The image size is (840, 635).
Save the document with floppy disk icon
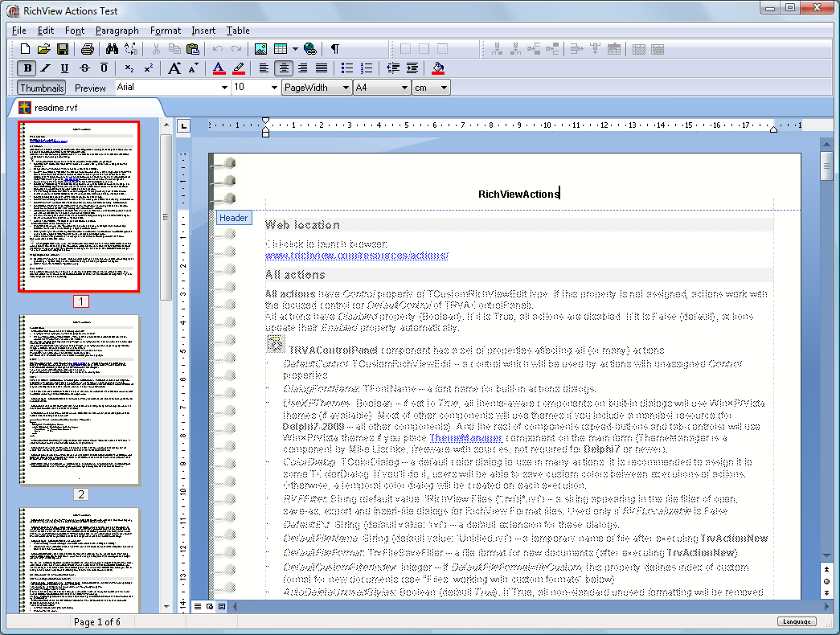pyautogui.click(x=62, y=49)
